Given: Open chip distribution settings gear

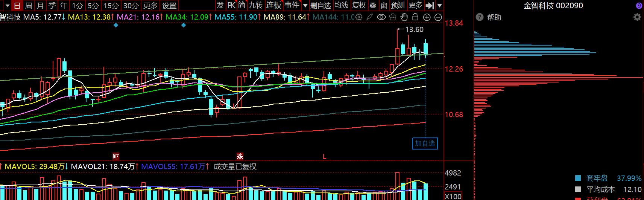Looking at the screenshot, I should pos(637,17).
